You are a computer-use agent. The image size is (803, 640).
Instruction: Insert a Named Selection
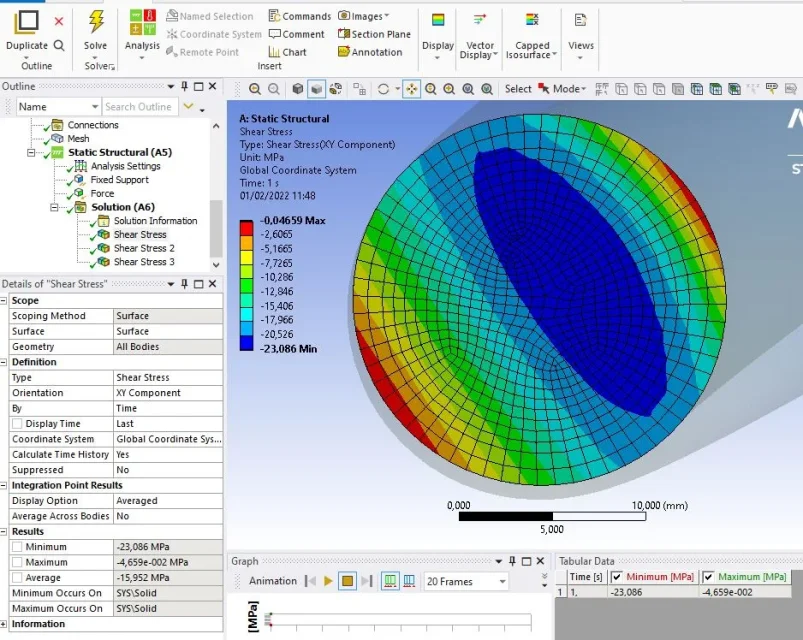(210, 16)
